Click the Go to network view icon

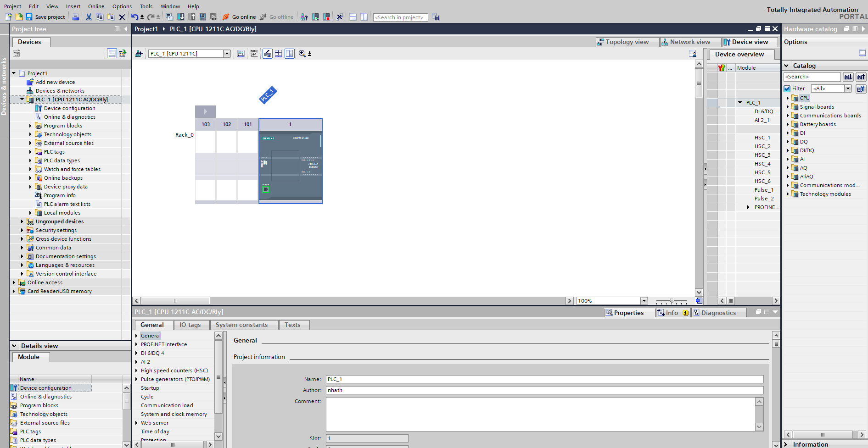tap(139, 54)
